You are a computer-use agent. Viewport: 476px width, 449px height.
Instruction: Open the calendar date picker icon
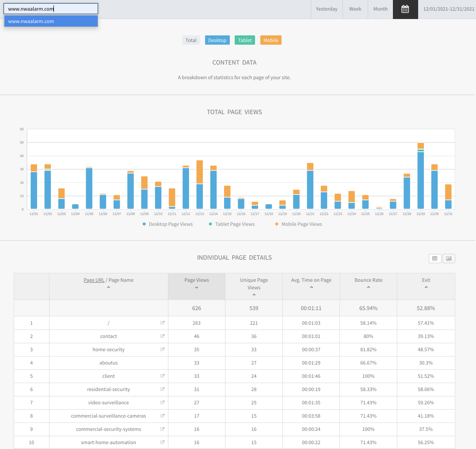(405, 9)
